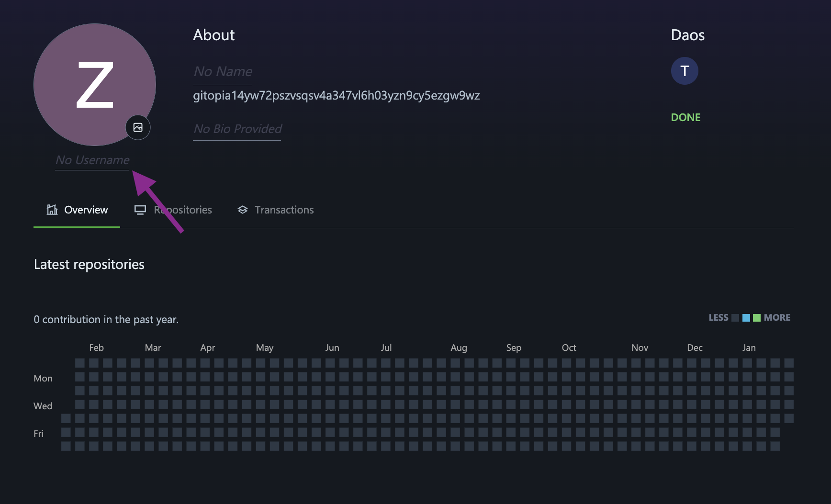Click the Mon row label
Image resolution: width=831 pixels, height=504 pixels.
pos(43,378)
